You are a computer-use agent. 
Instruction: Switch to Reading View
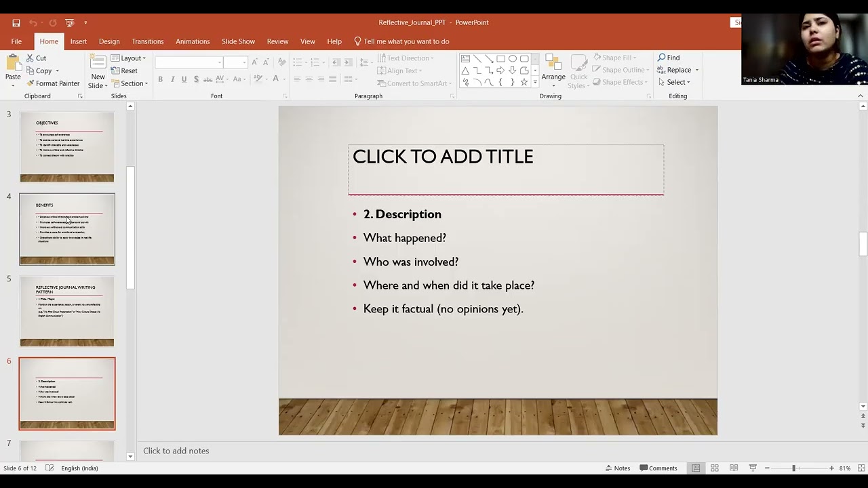coord(734,468)
